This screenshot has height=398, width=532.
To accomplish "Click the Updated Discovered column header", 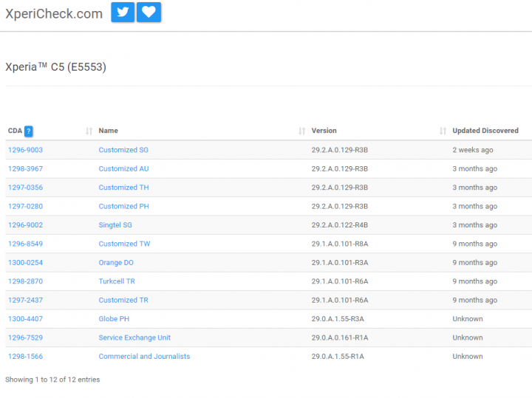I will (x=485, y=131).
